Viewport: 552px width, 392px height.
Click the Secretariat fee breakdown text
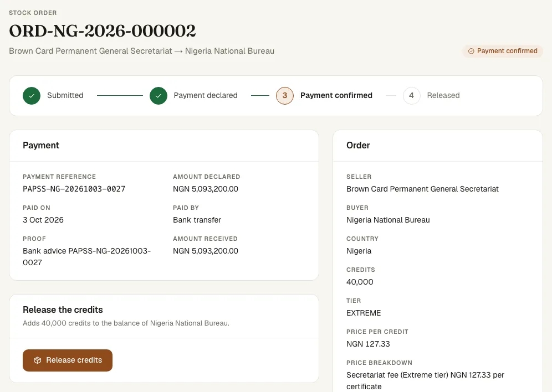[x=425, y=381]
